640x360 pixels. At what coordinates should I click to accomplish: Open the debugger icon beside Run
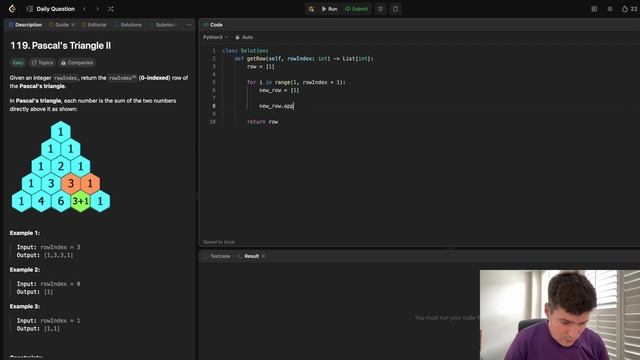pyautogui.click(x=311, y=9)
